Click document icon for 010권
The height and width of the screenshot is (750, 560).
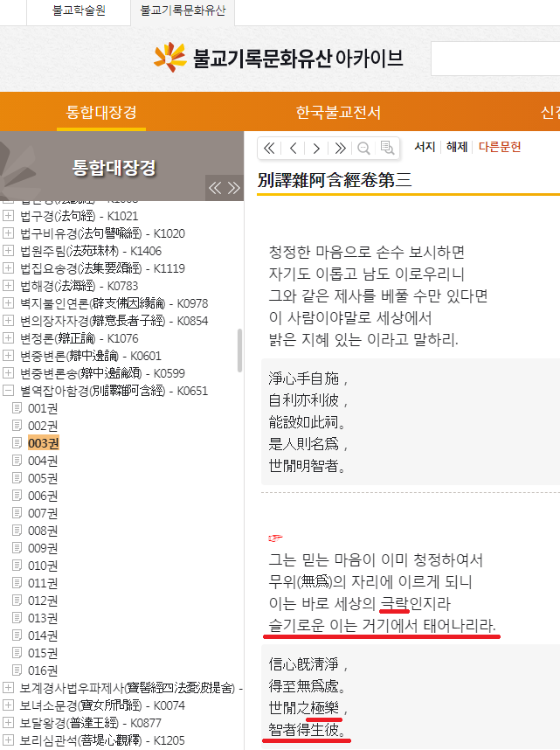click(x=17, y=566)
